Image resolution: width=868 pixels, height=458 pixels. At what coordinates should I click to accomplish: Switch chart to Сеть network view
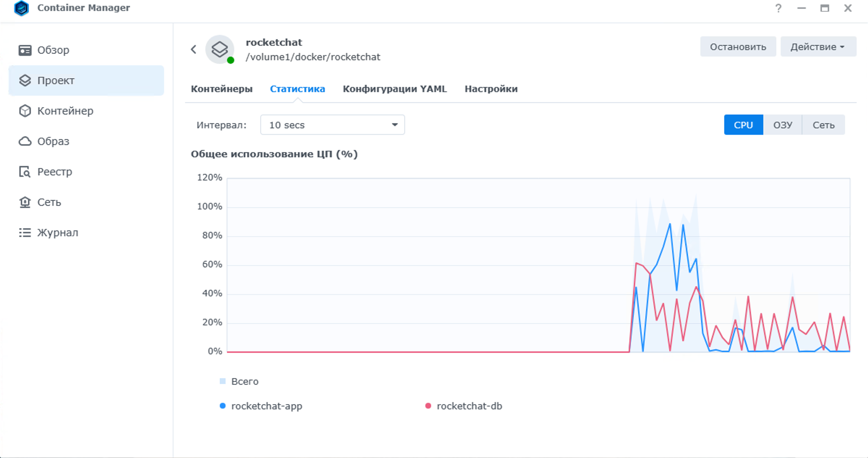click(x=823, y=125)
